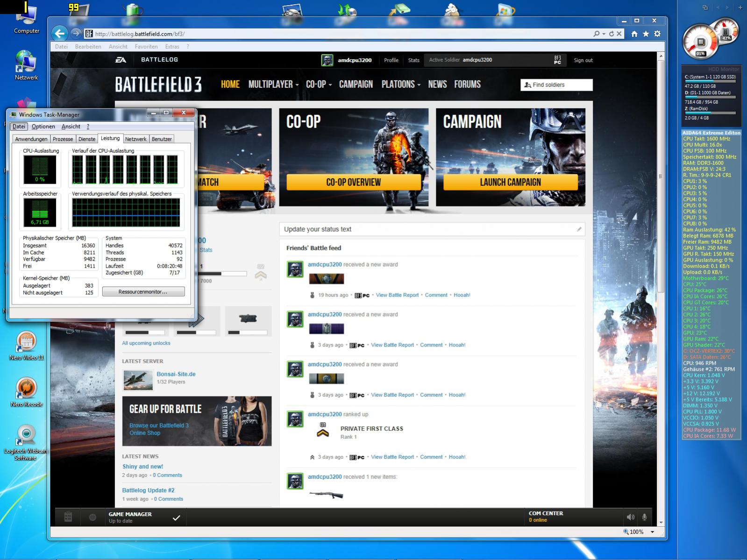This screenshot has width=747, height=560.
Task: Click the stop loading X icon in address bar
Action: click(x=619, y=34)
